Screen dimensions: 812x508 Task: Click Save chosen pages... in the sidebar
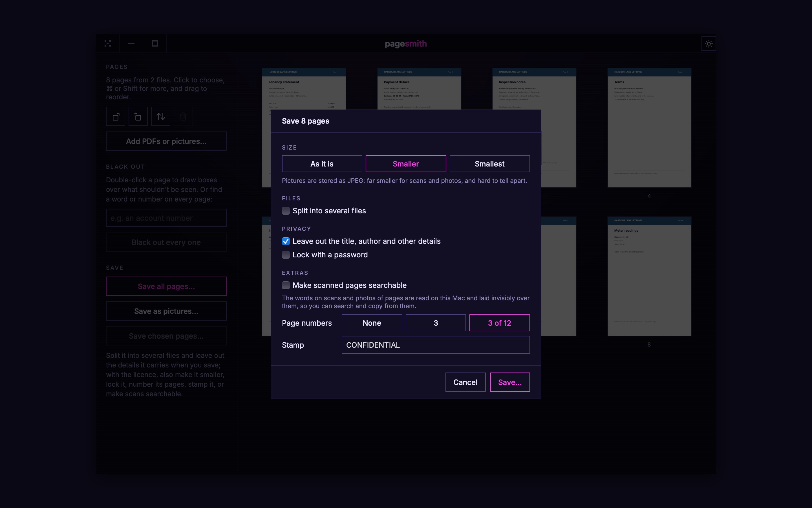pyautogui.click(x=166, y=336)
